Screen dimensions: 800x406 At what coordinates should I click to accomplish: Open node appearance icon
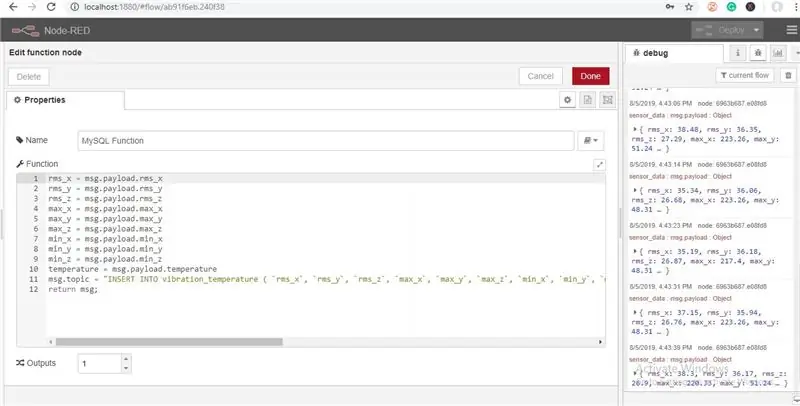(608, 100)
